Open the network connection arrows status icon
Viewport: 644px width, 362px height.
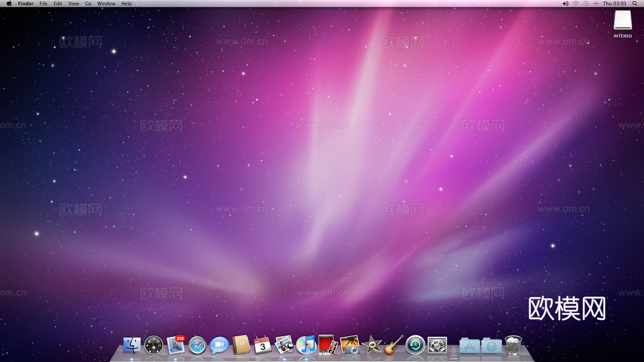[x=596, y=4]
